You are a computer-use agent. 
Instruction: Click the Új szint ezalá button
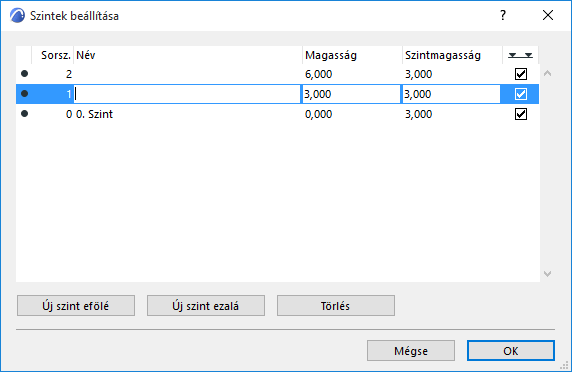[x=206, y=306]
